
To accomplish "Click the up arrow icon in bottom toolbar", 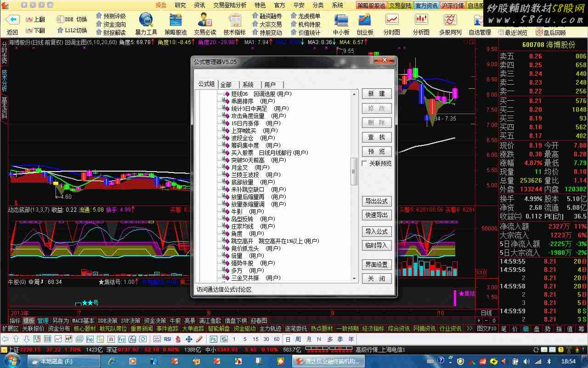I will 16,339.
